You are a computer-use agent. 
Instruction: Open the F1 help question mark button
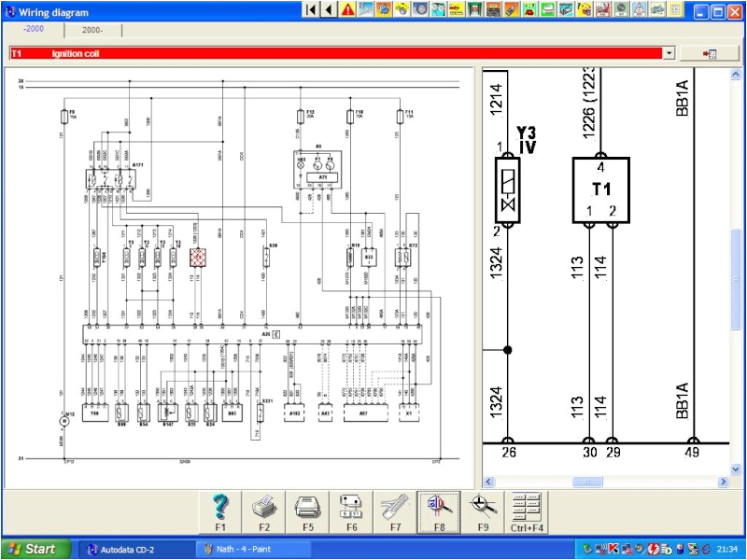(220, 510)
